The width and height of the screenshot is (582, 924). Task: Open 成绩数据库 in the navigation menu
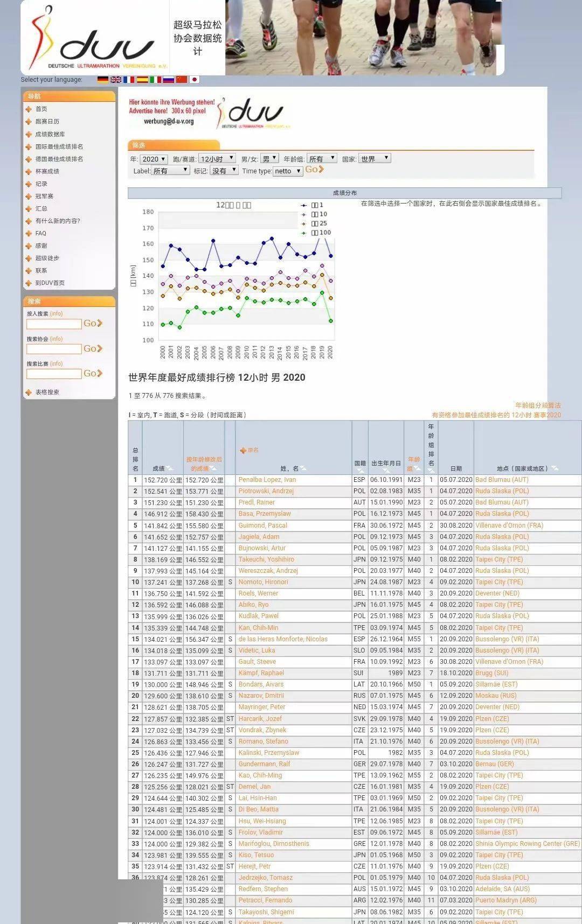(x=50, y=134)
